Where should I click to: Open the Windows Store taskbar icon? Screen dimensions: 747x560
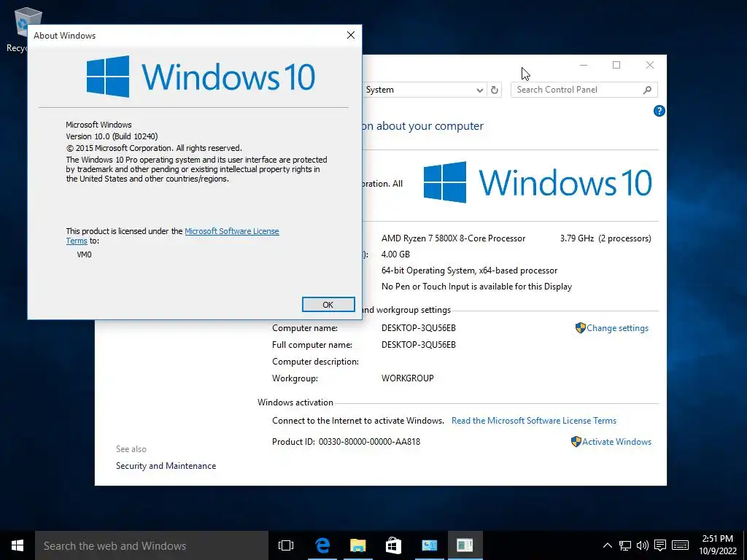393,545
